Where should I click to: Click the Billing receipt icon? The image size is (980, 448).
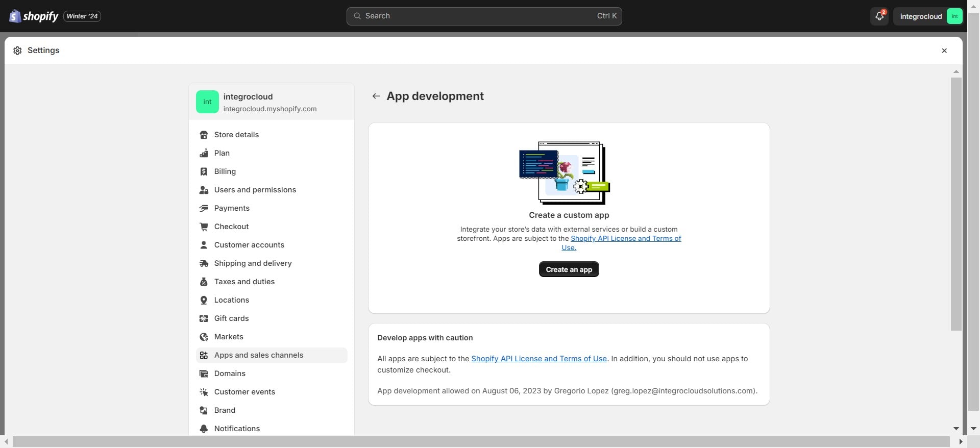coord(204,171)
